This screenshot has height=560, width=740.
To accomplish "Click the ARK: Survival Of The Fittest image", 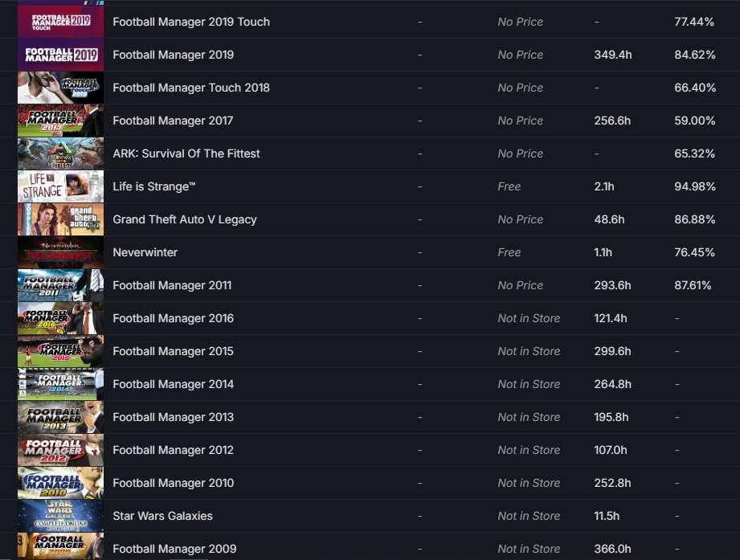I will point(60,153).
